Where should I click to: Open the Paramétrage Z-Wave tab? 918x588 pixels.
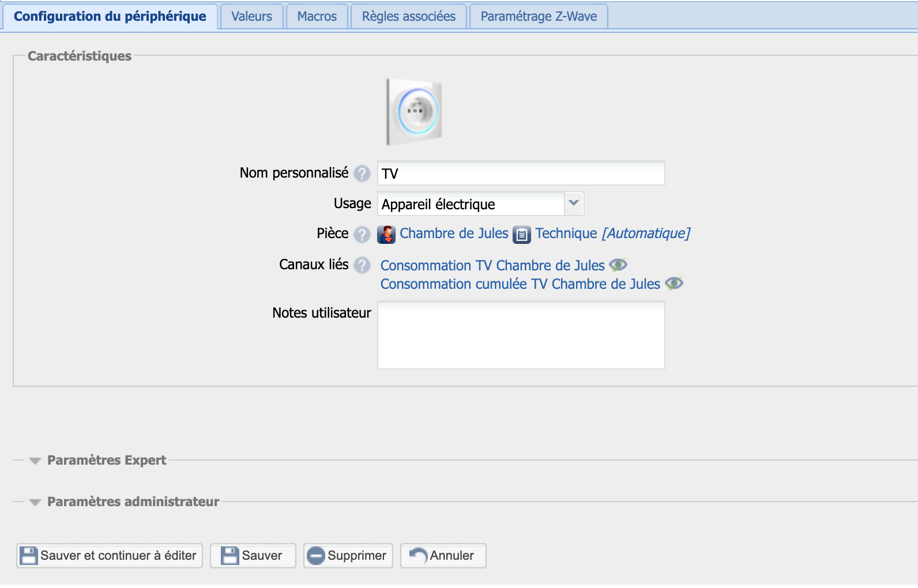(x=539, y=16)
